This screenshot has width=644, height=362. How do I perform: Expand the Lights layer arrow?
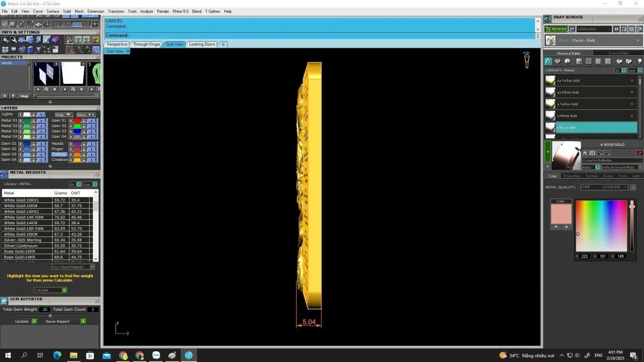tap(20, 114)
